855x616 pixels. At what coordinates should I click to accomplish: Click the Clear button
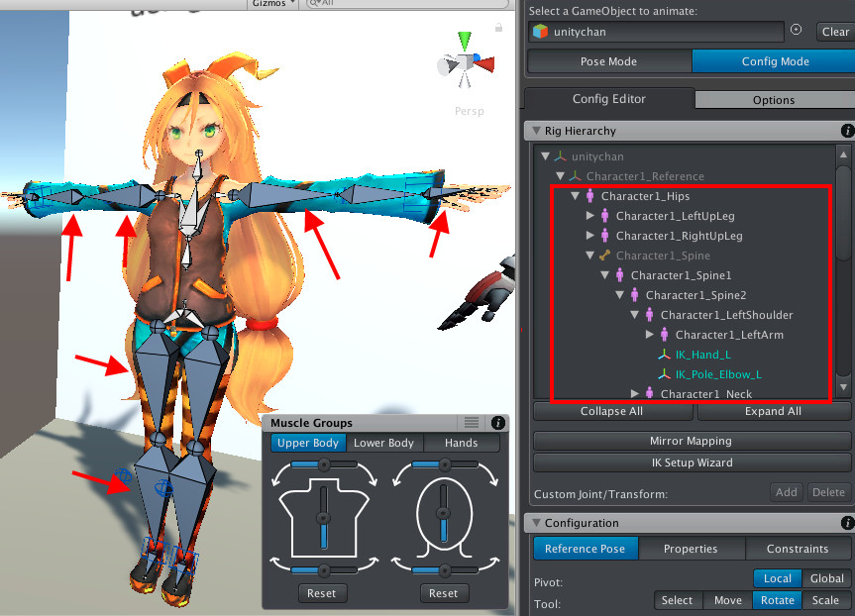click(835, 32)
